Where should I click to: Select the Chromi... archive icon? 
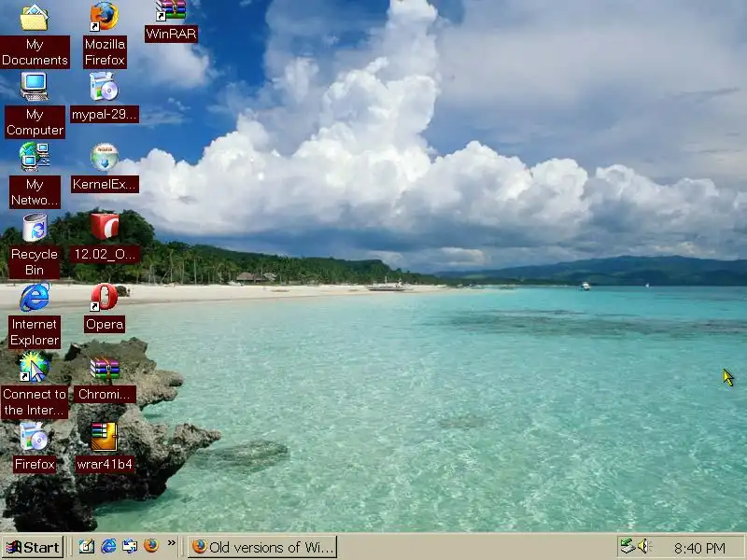coord(105,367)
